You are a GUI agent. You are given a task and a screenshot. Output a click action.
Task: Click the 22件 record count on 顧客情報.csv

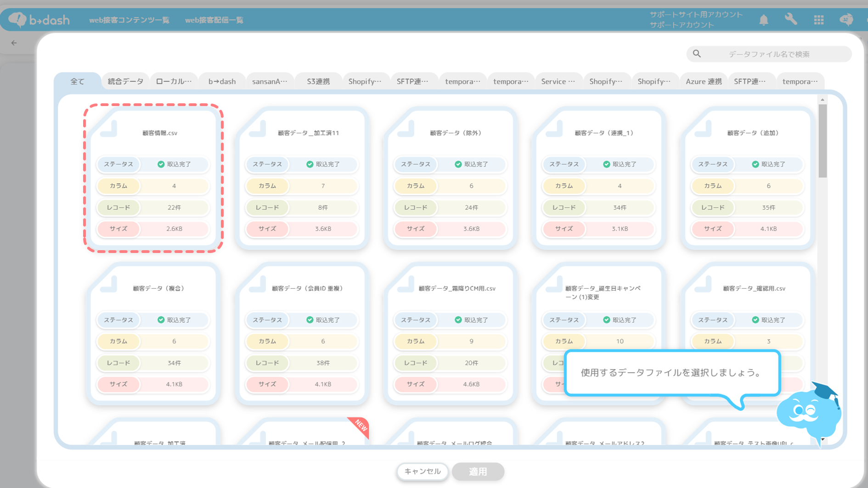click(174, 208)
